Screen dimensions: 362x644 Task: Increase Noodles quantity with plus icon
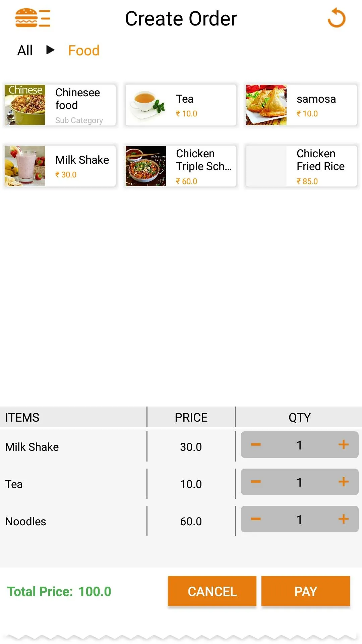[344, 519]
